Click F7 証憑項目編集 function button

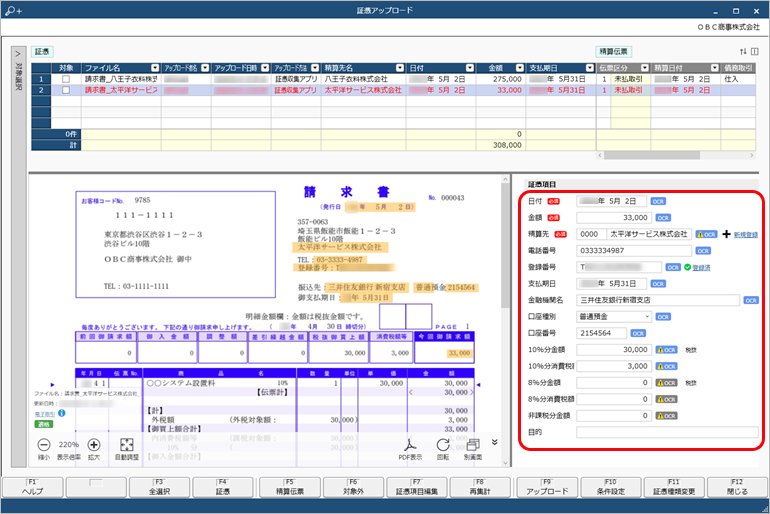(x=416, y=487)
